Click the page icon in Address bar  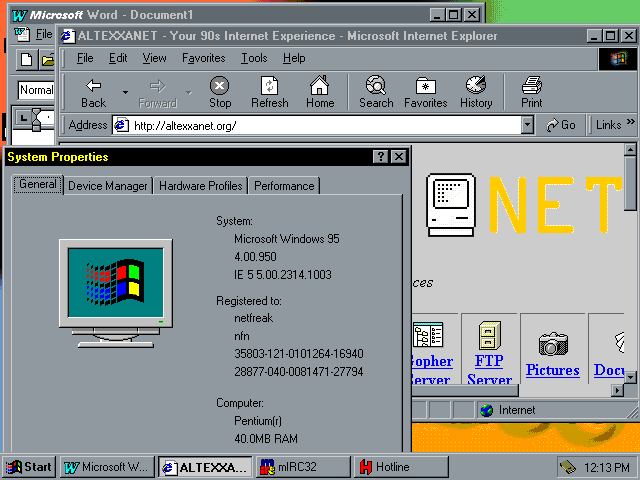pos(121,125)
